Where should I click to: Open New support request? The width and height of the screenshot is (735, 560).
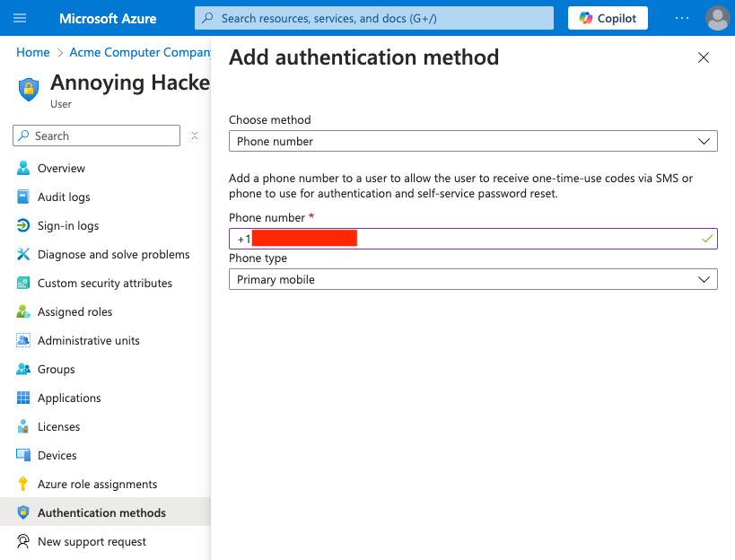[106, 541]
